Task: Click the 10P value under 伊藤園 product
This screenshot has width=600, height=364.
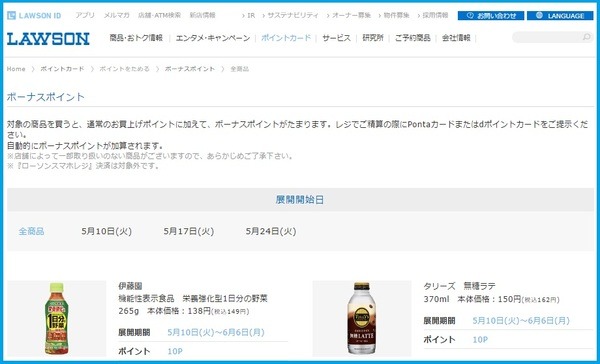Action: (x=175, y=351)
